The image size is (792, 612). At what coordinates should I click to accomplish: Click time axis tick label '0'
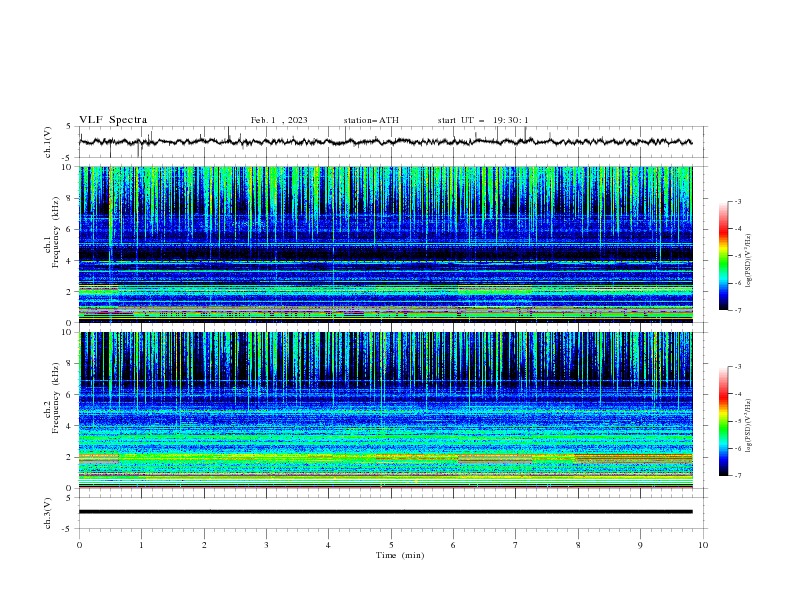click(x=79, y=545)
